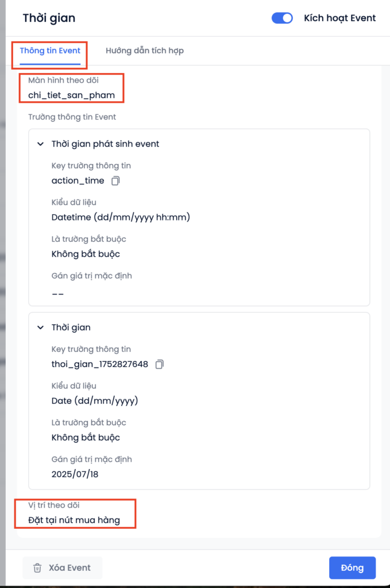Collapse the Thời gian phát sinh event section

(40, 144)
